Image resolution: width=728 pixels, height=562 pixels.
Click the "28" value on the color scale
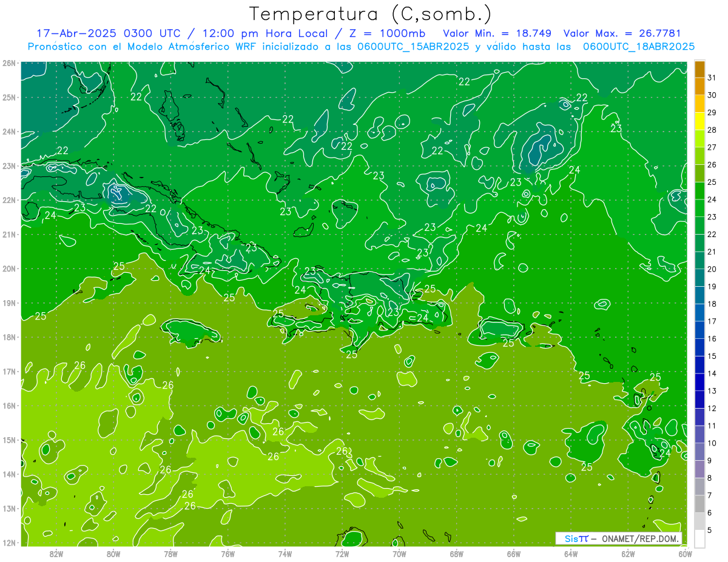point(712,130)
